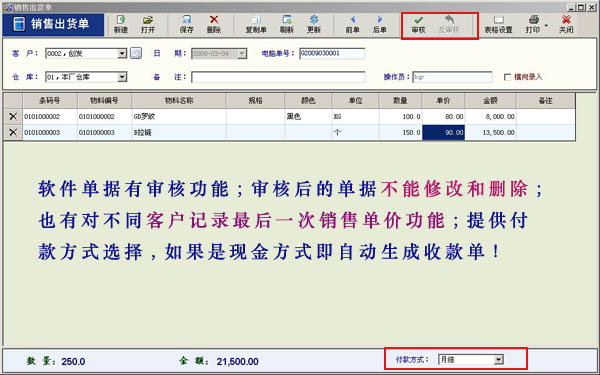This screenshot has height=375, width=600.
Task: Delete the order with 删除 icon
Action: (214, 24)
